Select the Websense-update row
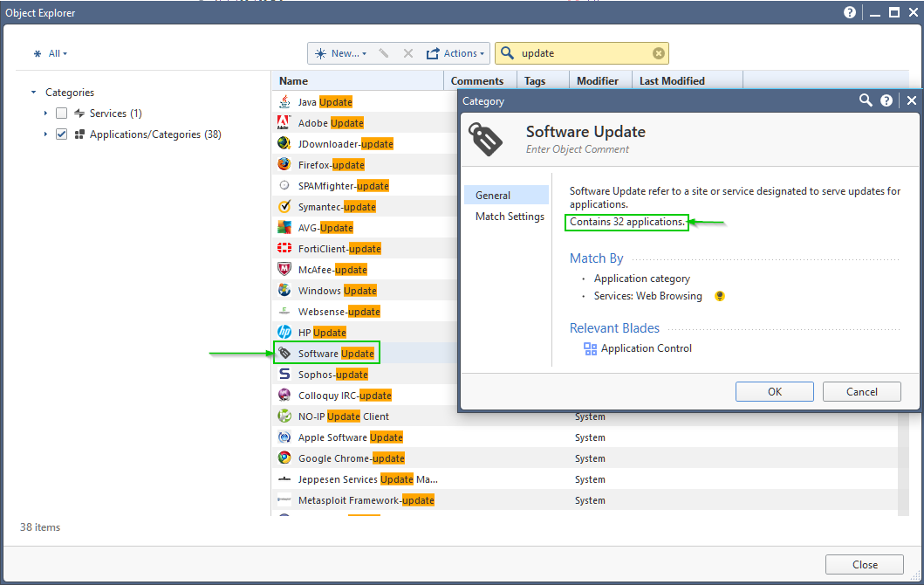The image size is (924, 585). click(364, 312)
